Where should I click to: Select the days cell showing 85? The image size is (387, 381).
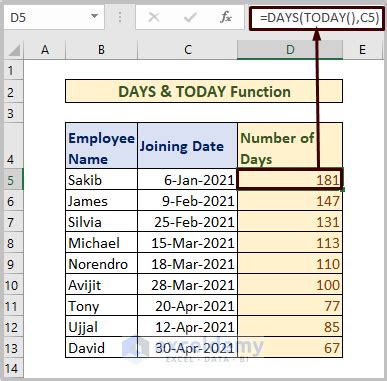pyautogui.click(x=290, y=326)
